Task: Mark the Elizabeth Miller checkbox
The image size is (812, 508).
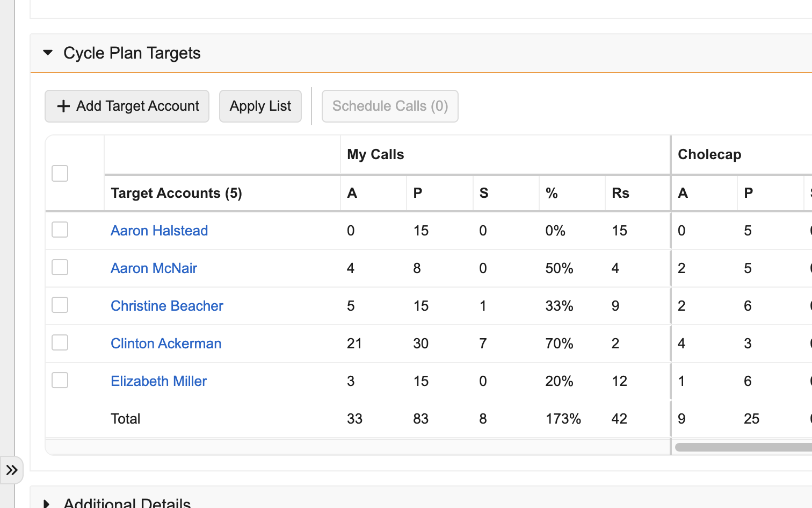Action: [60, 381]
